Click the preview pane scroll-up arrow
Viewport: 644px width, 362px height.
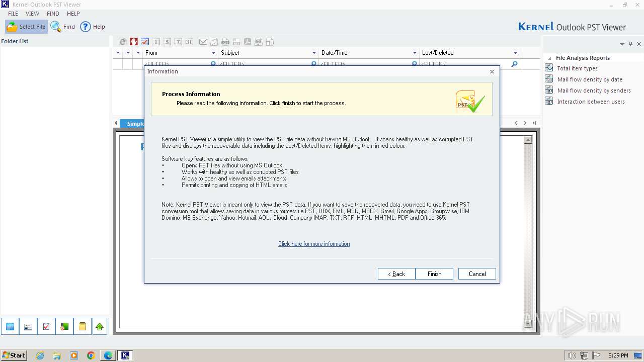[528, 140]
